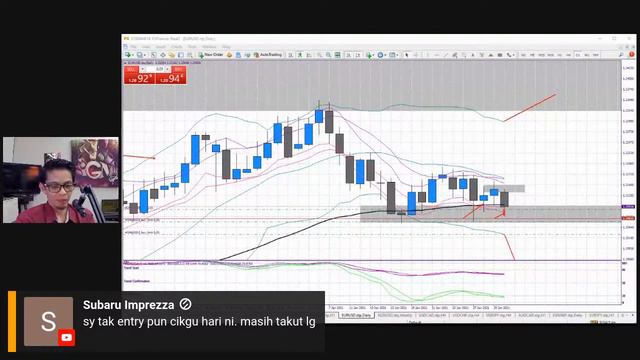The width and height of the screenshot is (640, 360).
Task: Open the Tools menu
Action: [x=192, y=47]
